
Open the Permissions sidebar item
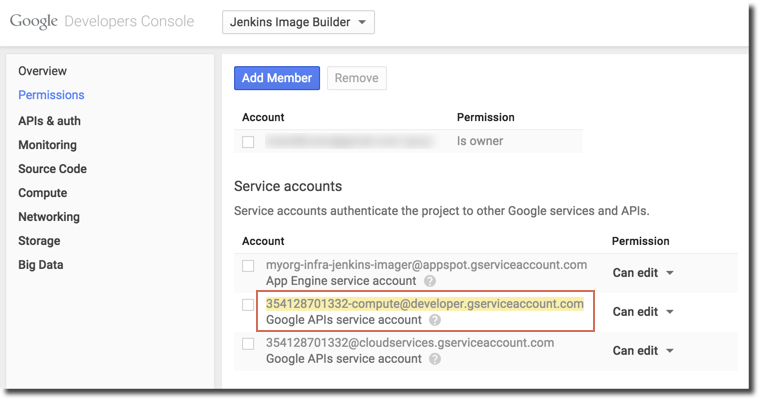coord(51,95)
